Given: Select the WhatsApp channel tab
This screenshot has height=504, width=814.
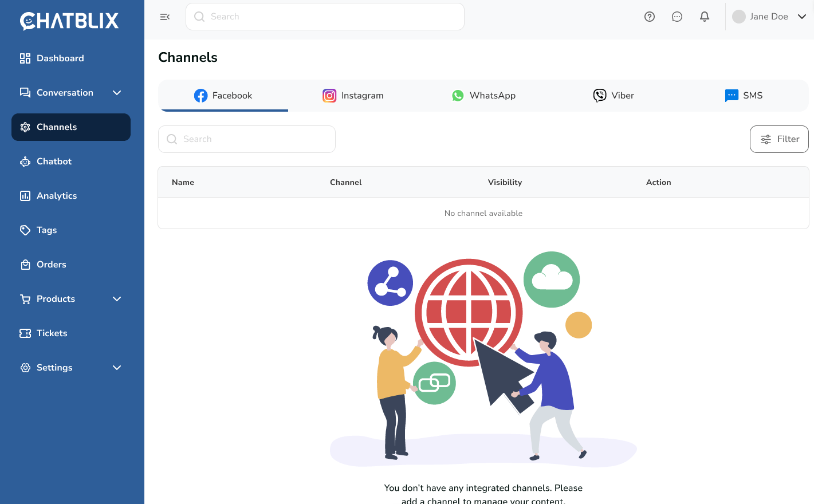Looking at the screenshot, I should coord(484,95).
